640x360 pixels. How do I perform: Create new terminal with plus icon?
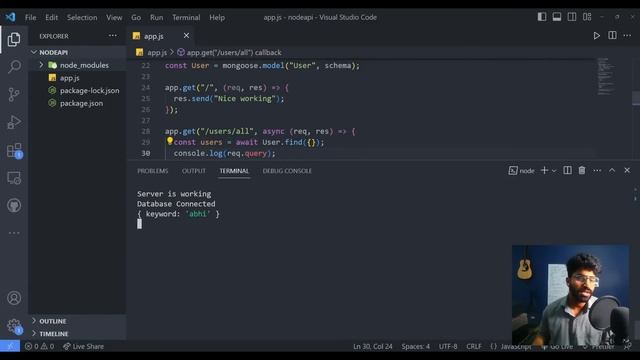[544, 170]
